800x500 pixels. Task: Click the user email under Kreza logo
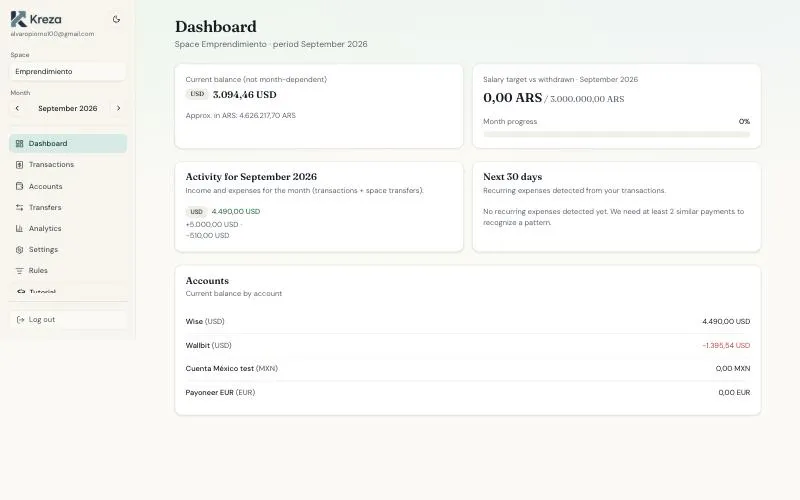coord(52,34)
